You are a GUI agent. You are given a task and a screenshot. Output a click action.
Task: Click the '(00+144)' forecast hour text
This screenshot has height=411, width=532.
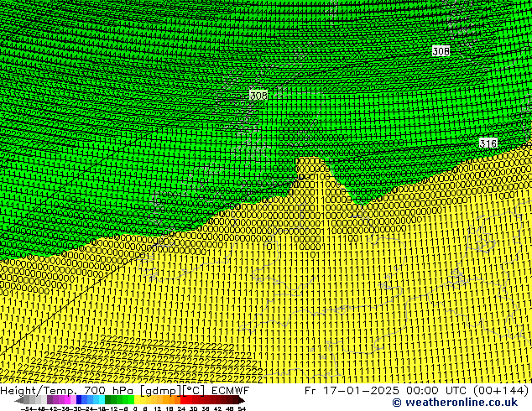click(501, 391)
